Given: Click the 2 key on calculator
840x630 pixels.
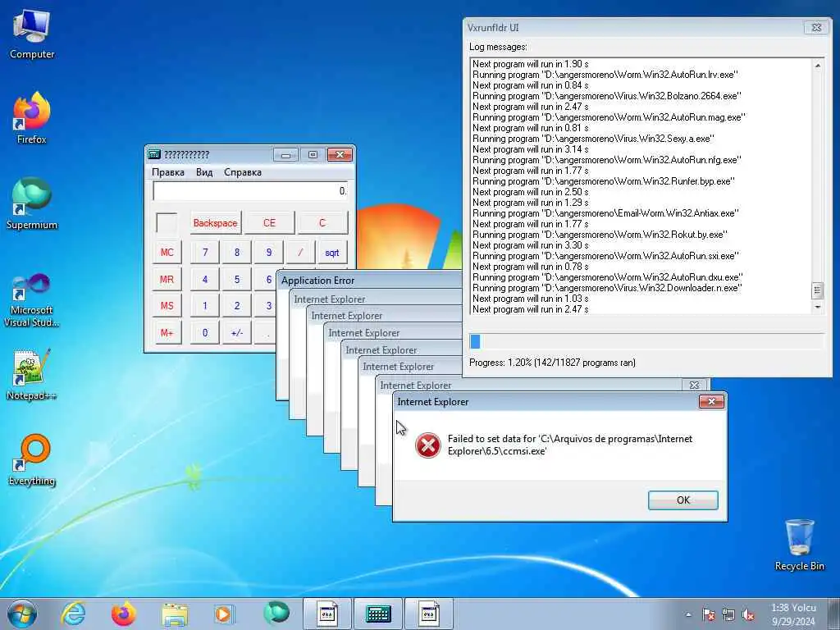Looking at the screenshot, I should pos(237,306).
